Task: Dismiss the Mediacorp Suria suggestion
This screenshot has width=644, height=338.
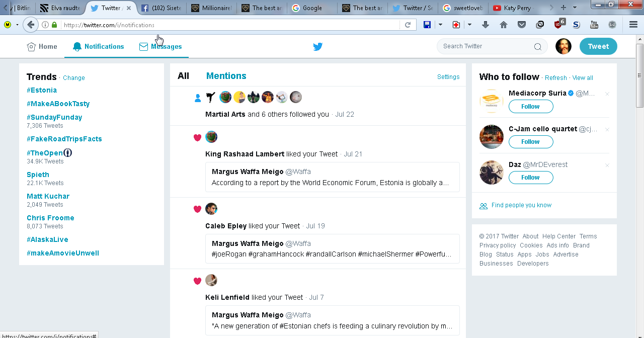Action: pos(607,94)
